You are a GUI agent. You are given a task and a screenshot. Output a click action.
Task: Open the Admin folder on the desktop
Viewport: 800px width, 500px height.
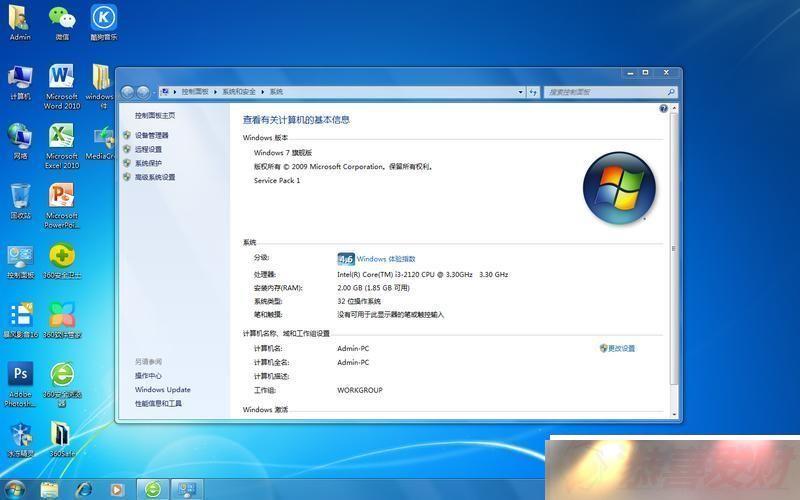19,22
